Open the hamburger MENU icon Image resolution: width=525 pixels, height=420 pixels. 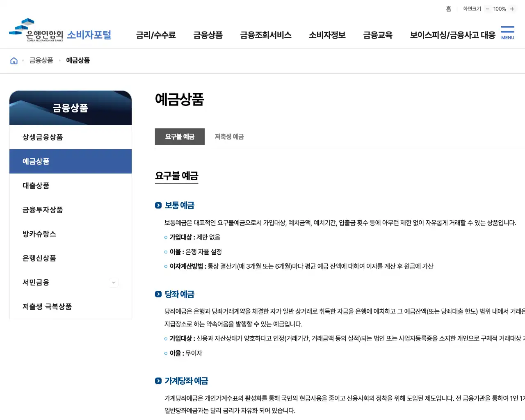coord(507,33)
